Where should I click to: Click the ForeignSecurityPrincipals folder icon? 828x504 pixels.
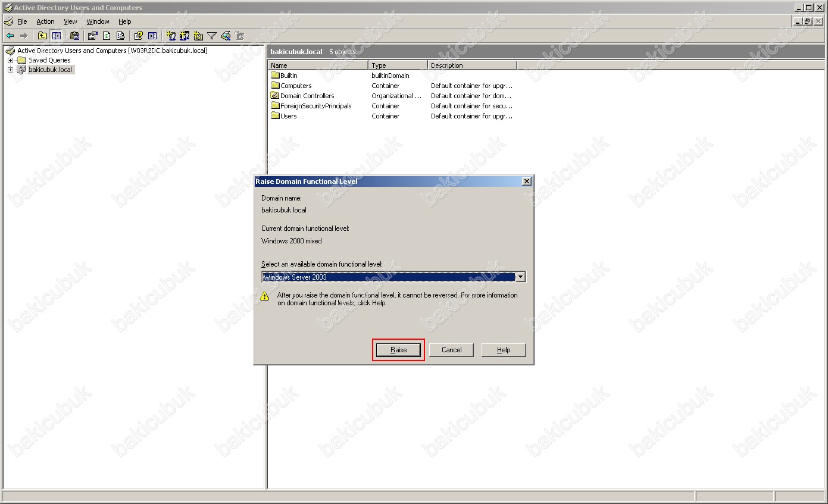pos(275,106)
